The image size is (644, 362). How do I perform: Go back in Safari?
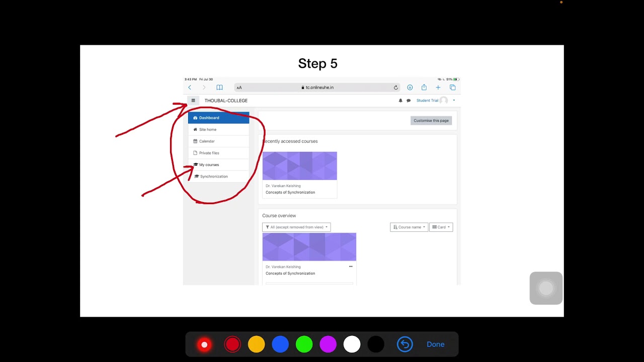tap(190, 87)
